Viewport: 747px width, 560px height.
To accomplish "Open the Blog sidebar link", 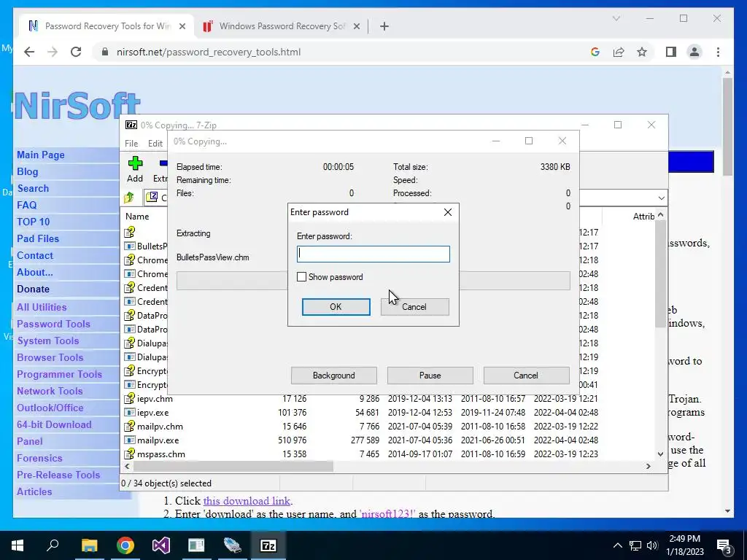I will [27, 171].
